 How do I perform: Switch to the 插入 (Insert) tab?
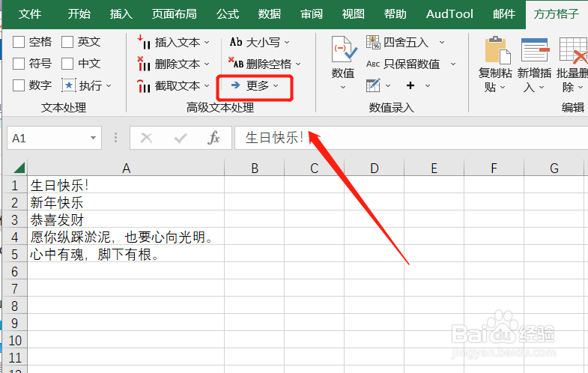(x=121, y=14)
